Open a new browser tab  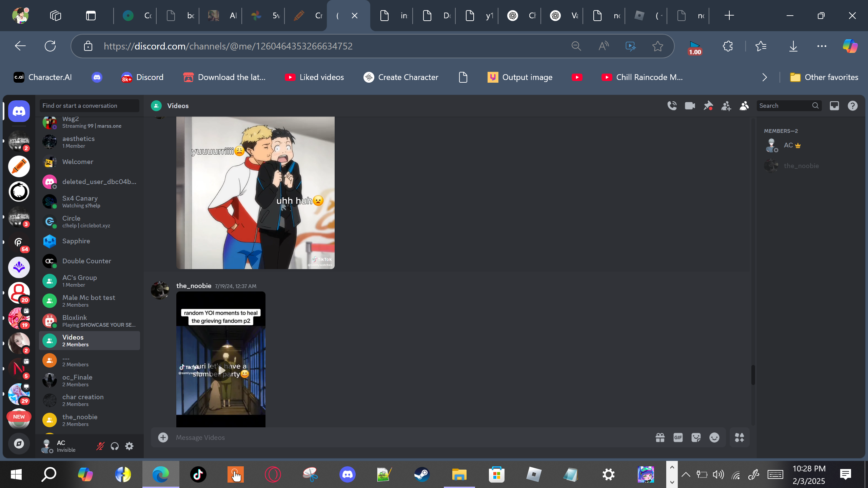point(729,16)
